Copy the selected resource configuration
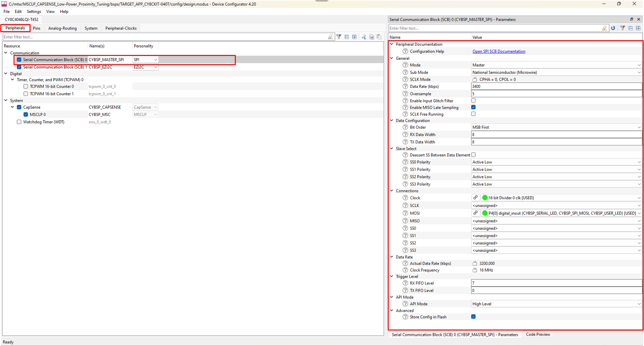The height and width of the screenshot is (346, 644). point(372,37)
